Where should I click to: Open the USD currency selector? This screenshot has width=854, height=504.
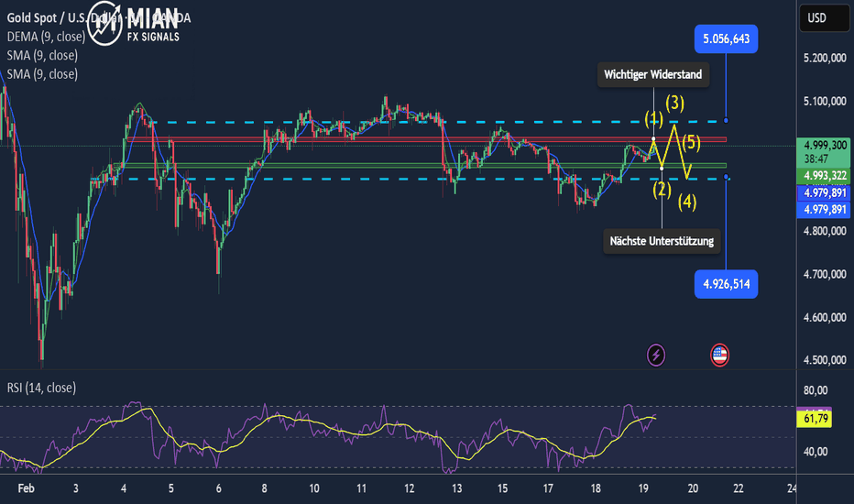coord(824,18)
